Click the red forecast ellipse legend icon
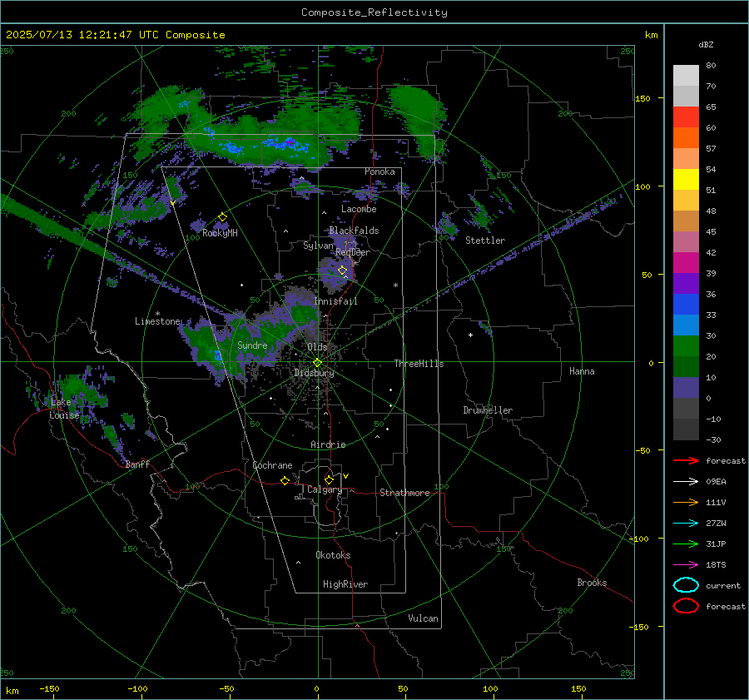 click(x=686, y=606)
